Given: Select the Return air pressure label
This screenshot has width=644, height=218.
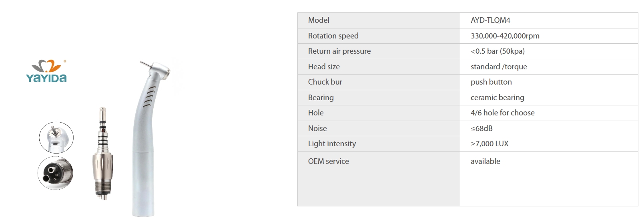Looking at the screenshot, I should (339, 51).
